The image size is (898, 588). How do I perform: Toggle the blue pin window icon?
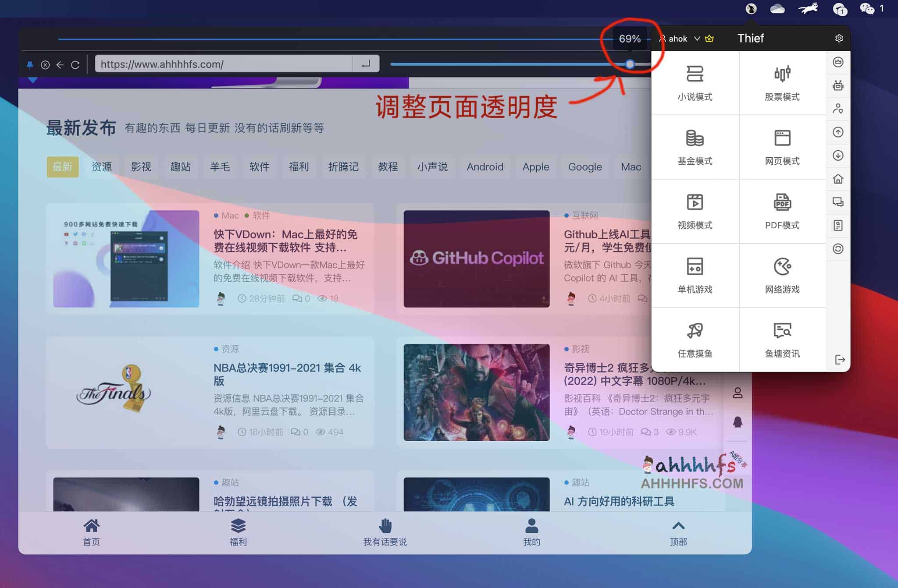[x=30, y=65]
